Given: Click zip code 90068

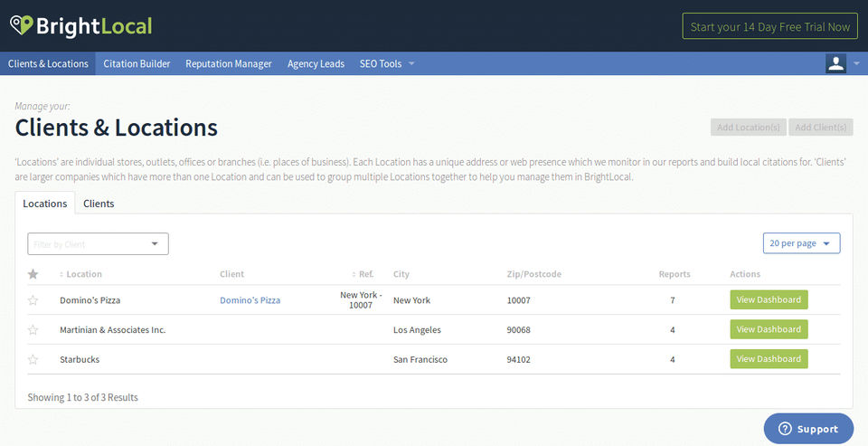Looking at the screenshot, I should (519, 329).
